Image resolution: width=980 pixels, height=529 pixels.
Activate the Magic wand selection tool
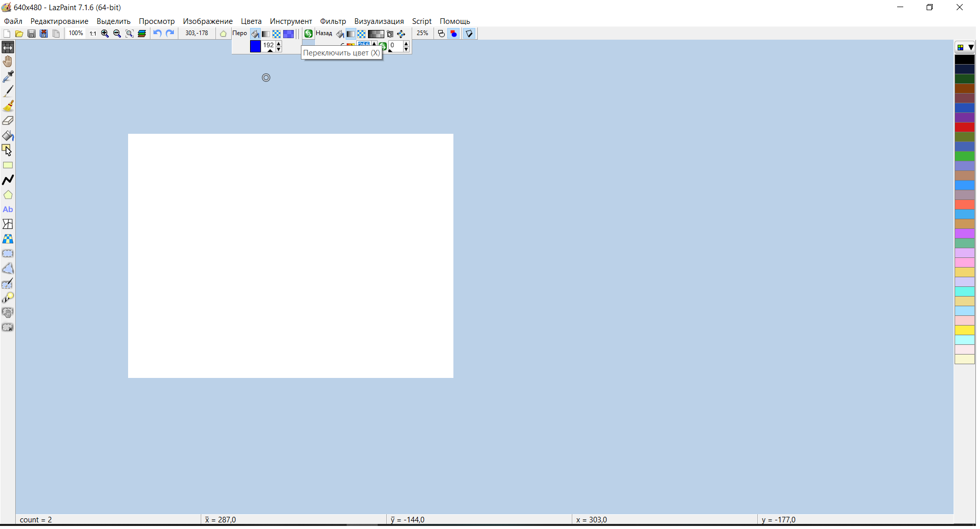pos(8,298)
